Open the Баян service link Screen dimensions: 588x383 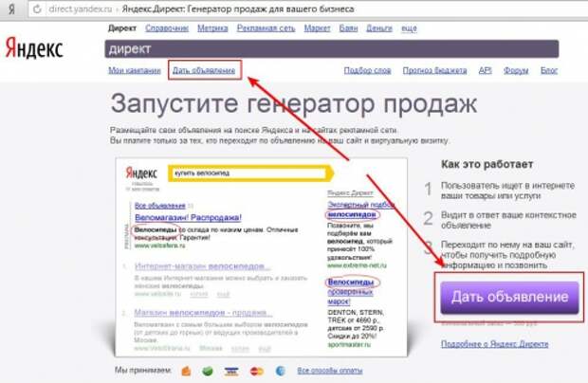tap(348, 28)
